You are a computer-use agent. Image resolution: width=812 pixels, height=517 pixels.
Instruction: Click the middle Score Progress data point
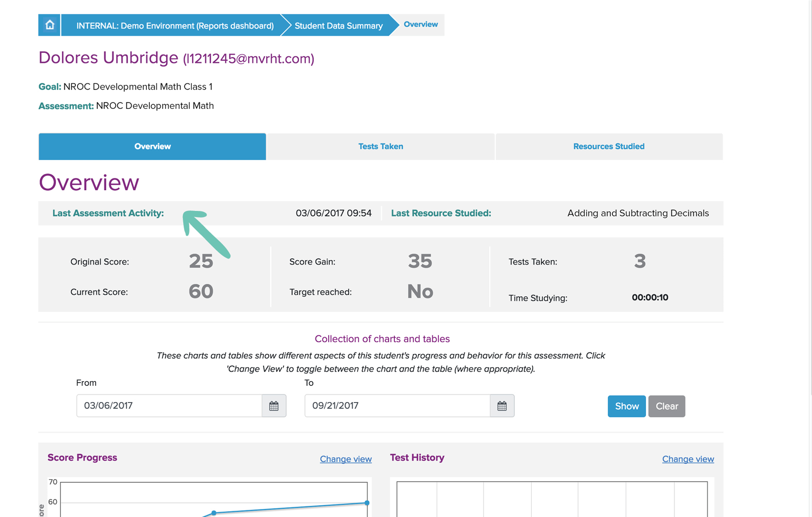(x=214, y=513)
